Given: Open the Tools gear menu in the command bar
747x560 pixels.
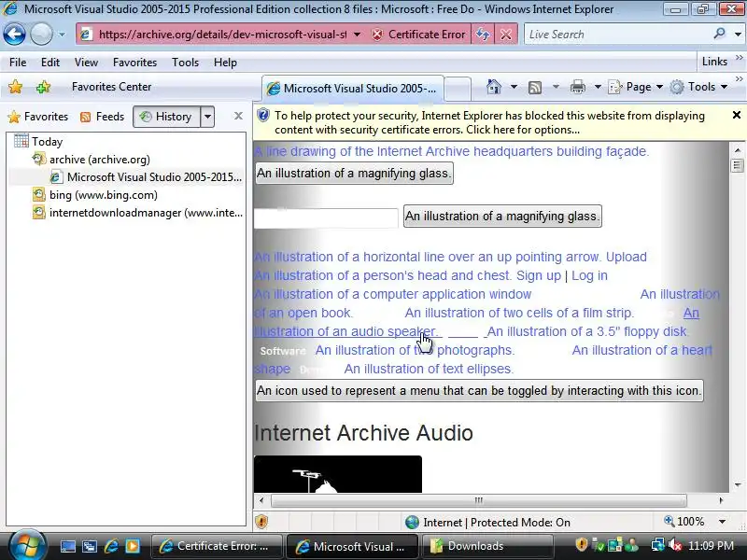Looking at the screenshot, I should 698,87.
